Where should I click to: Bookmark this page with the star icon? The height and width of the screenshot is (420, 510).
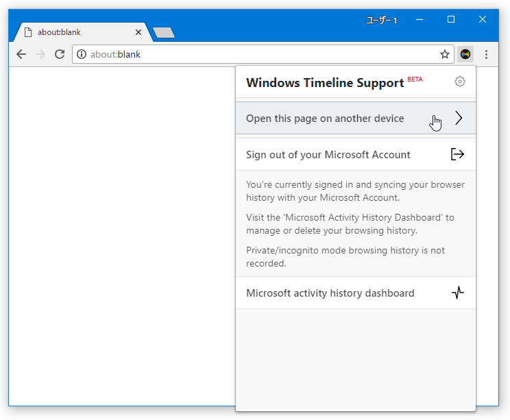pyautogui.click(x=445, y=54)
